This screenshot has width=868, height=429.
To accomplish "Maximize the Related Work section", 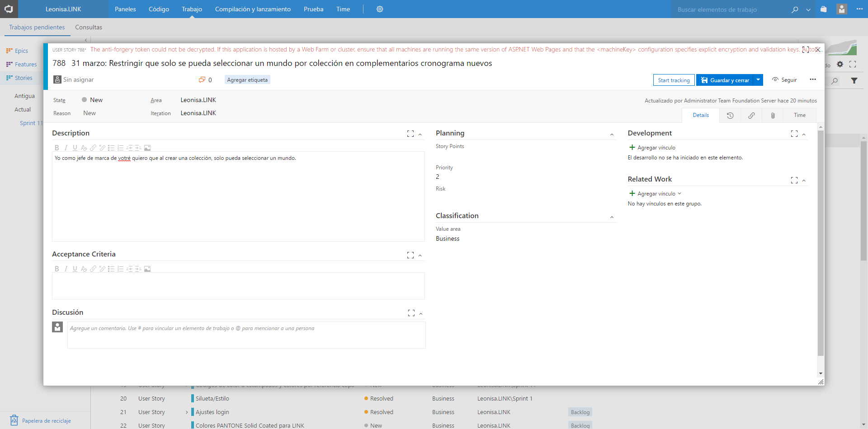I will click(794, 180).
